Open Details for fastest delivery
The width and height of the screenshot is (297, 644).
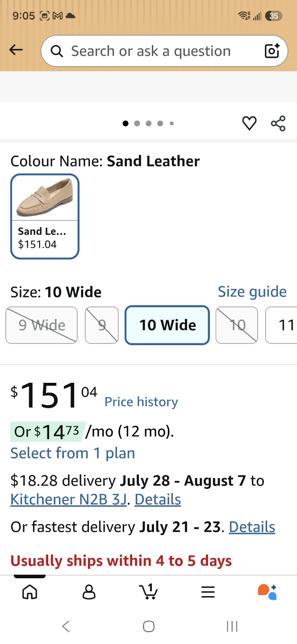click(252, 527)
